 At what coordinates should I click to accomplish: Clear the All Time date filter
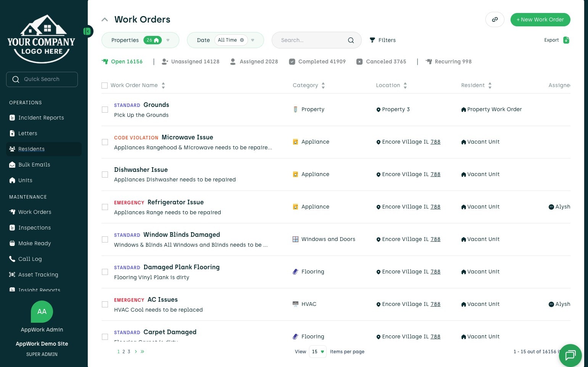pyautogui.click(x=242, y=40)
